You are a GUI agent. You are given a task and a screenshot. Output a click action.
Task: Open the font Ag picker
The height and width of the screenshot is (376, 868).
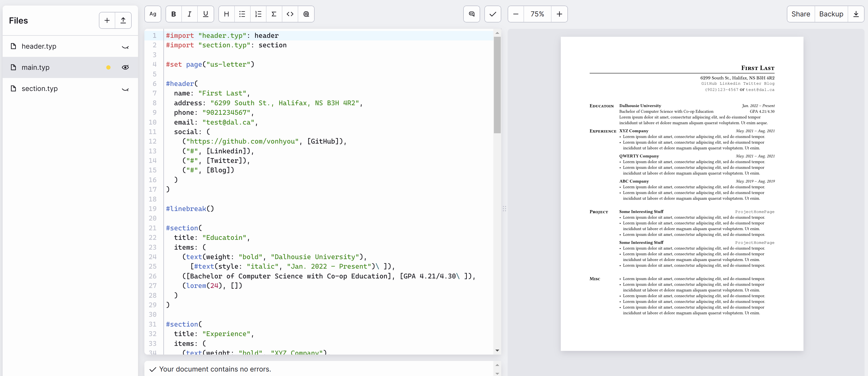click(x=153, y=14)
